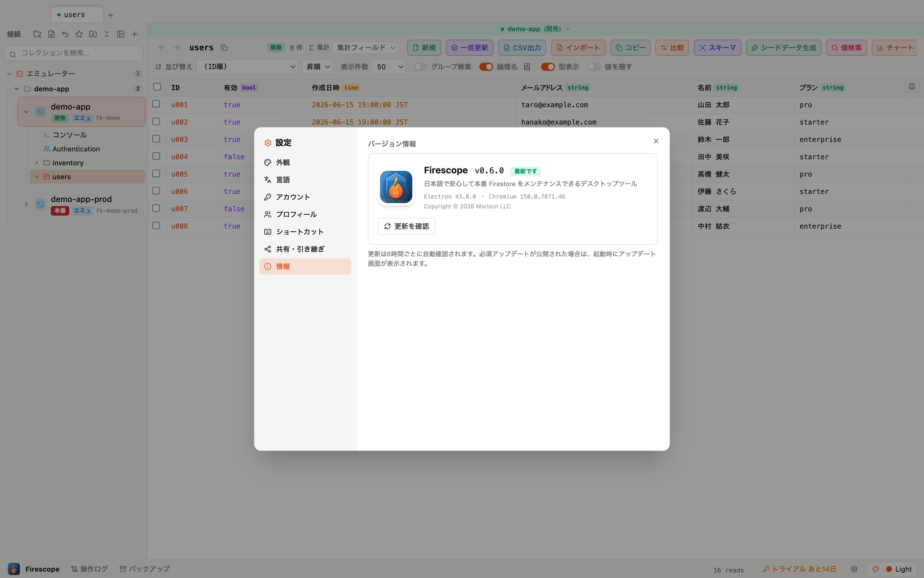
Task: Toggle the グループ検索 switch
Action: 420,67
